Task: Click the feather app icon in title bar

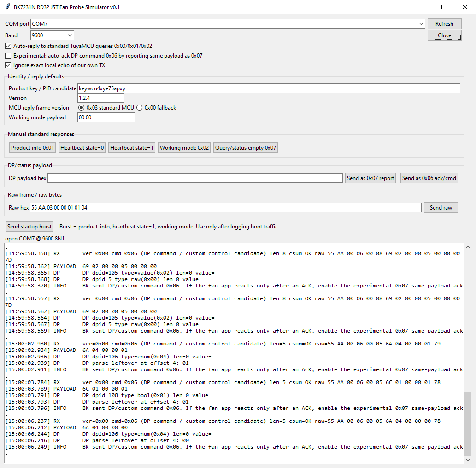Action: click(8, 7)
